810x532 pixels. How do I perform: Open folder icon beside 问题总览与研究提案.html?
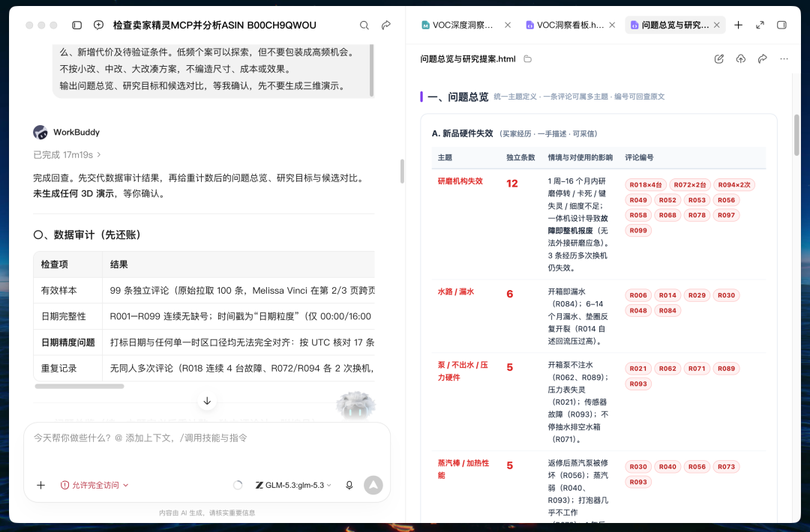[527, 59]
